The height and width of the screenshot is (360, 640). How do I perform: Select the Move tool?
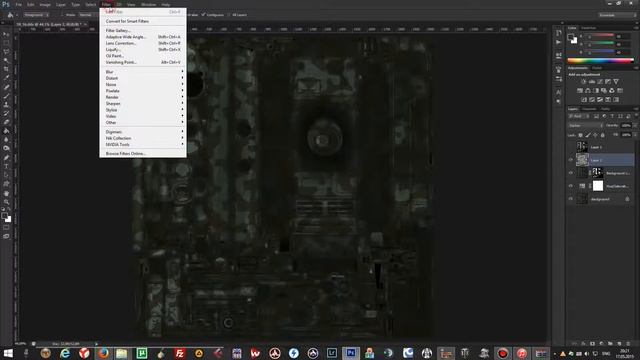6,34
